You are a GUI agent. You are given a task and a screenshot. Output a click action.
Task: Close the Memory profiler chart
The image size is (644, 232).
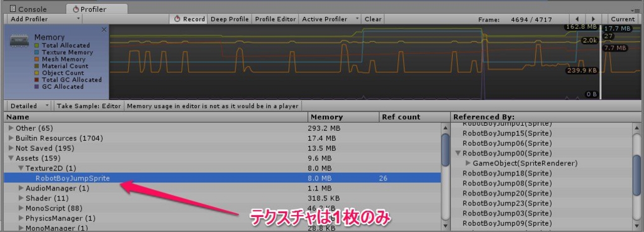click(x=104, y=30)
